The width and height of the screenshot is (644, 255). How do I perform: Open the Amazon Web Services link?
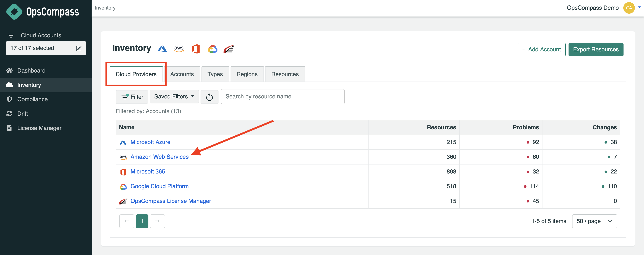[159, 157]
